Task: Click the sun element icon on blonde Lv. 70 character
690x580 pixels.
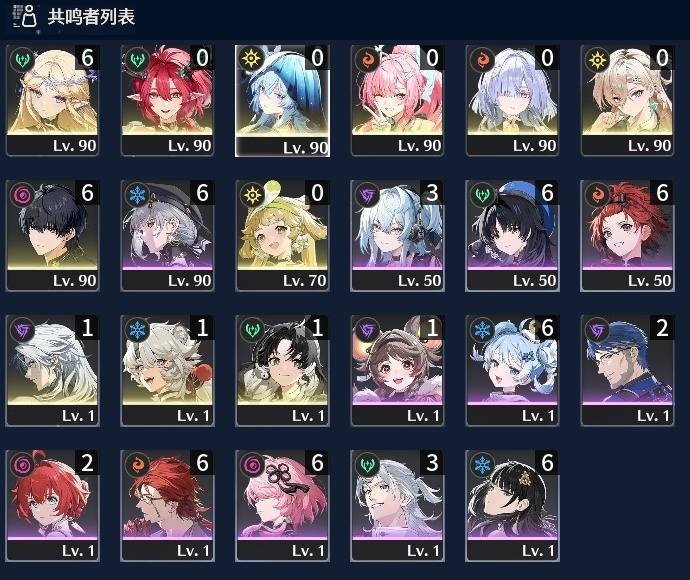Action: pyautogui.click(x=253, y=195)
